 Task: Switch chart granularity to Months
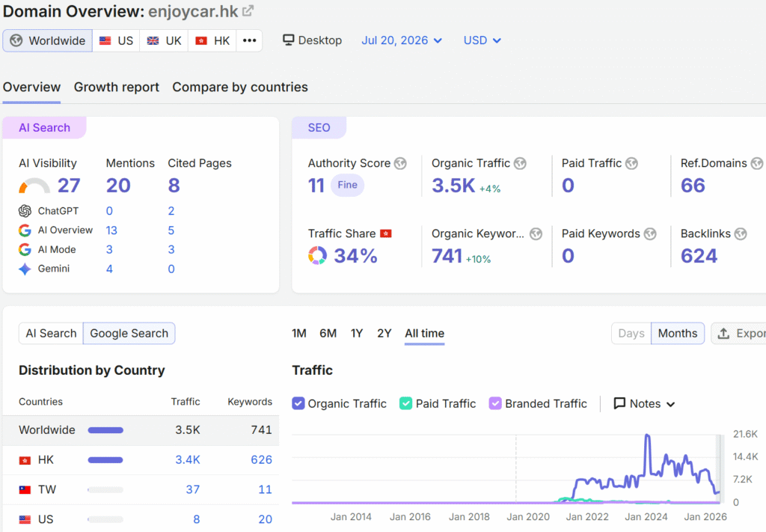678,333
